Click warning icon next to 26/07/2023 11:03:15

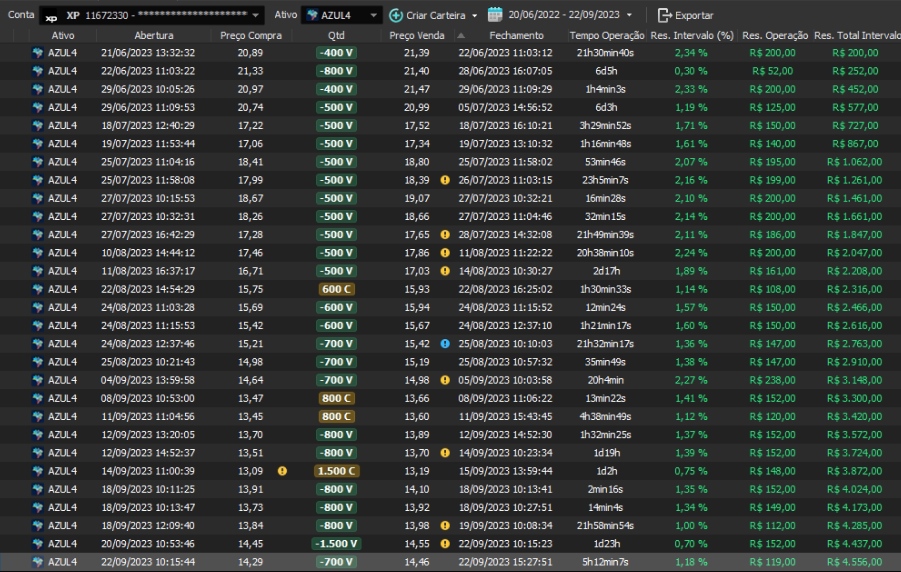click(x=445, y=180)
